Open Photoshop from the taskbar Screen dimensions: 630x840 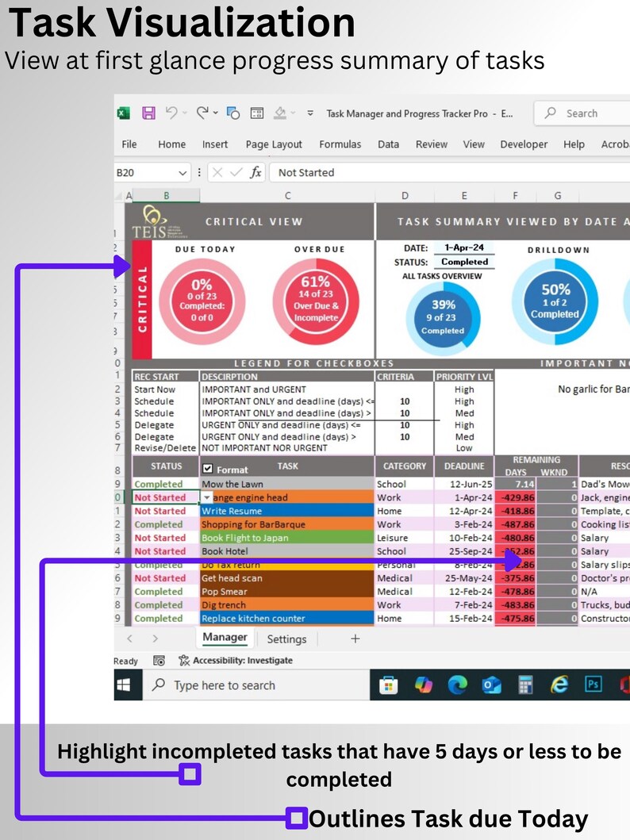[x=593, y=685]
